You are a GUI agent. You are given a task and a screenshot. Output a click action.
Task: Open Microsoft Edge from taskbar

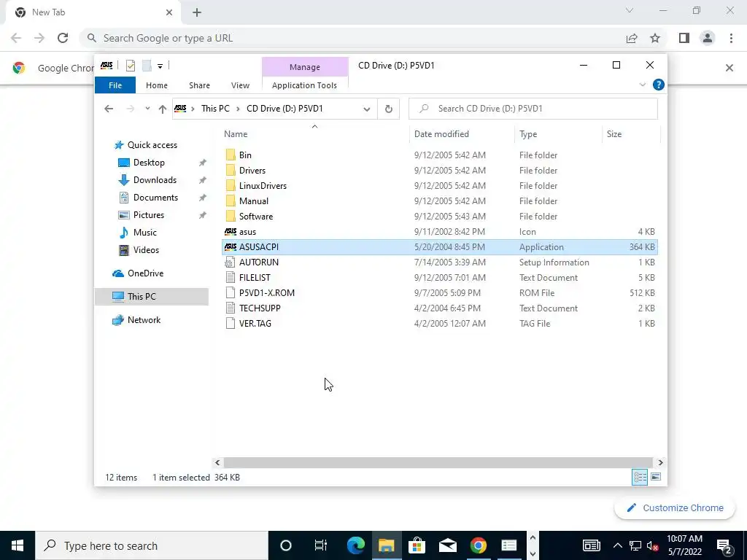(355, 545)
